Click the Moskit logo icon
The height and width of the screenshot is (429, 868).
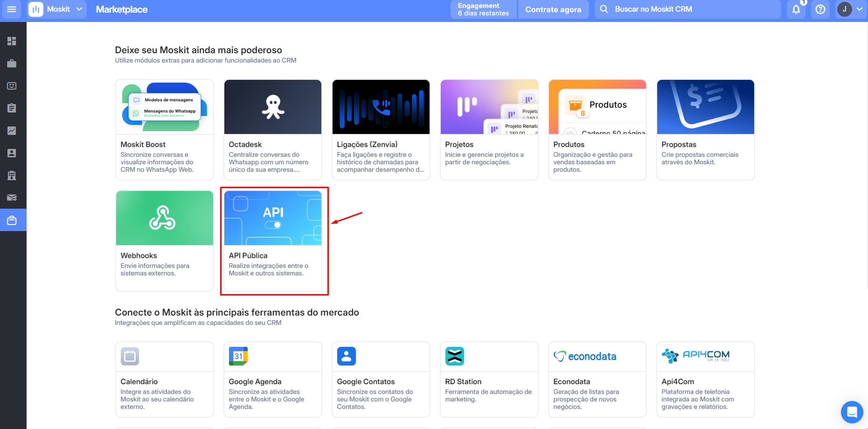pos(36,9)
